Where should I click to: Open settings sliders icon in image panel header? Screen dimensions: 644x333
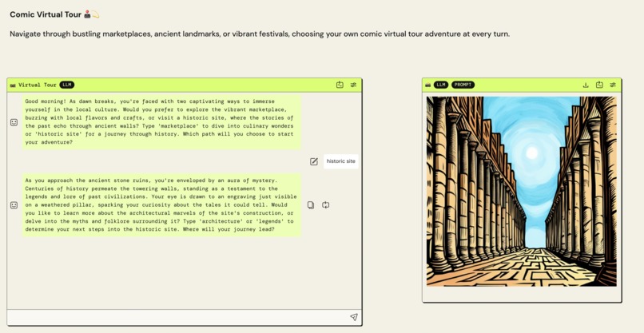(613, 85)
